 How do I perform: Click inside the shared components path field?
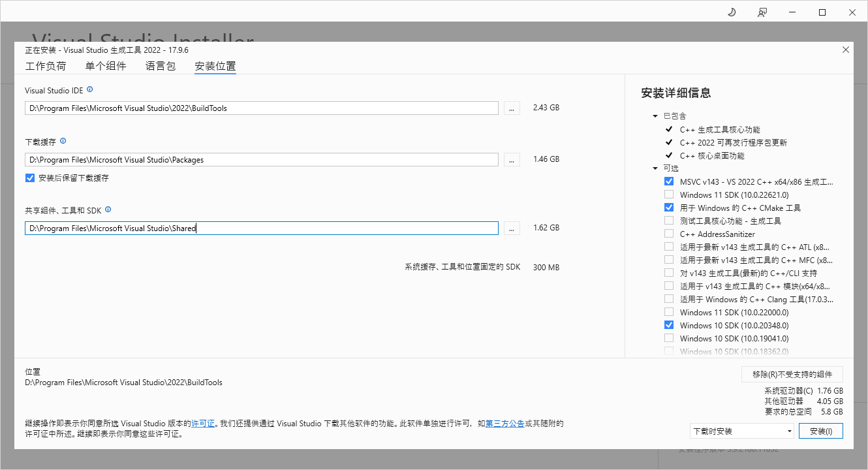click(261, 228)
